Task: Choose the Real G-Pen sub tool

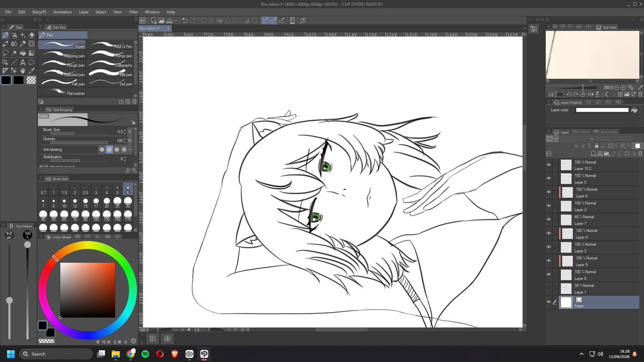Action: click(111, 45)
